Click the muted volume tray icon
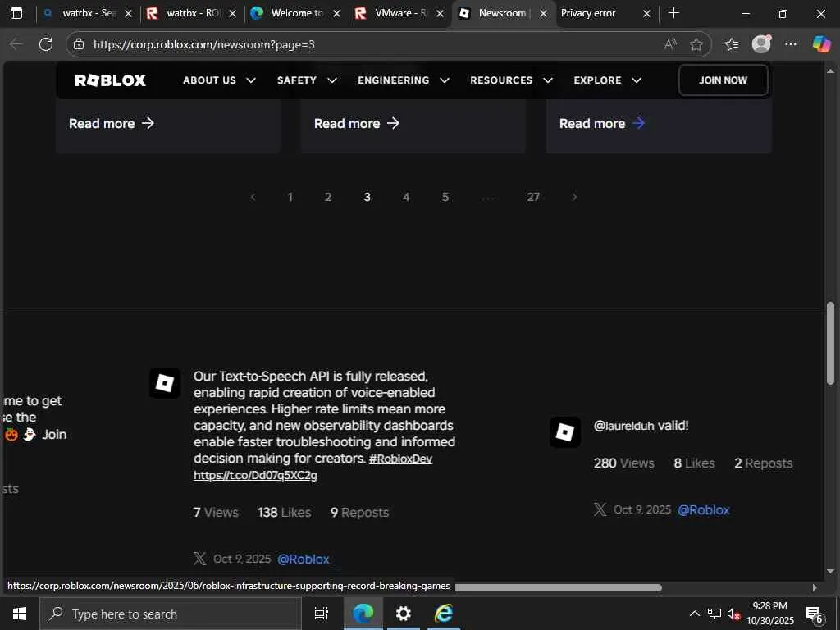This screenshot has height=630, width=840. [x=733, y=614]
